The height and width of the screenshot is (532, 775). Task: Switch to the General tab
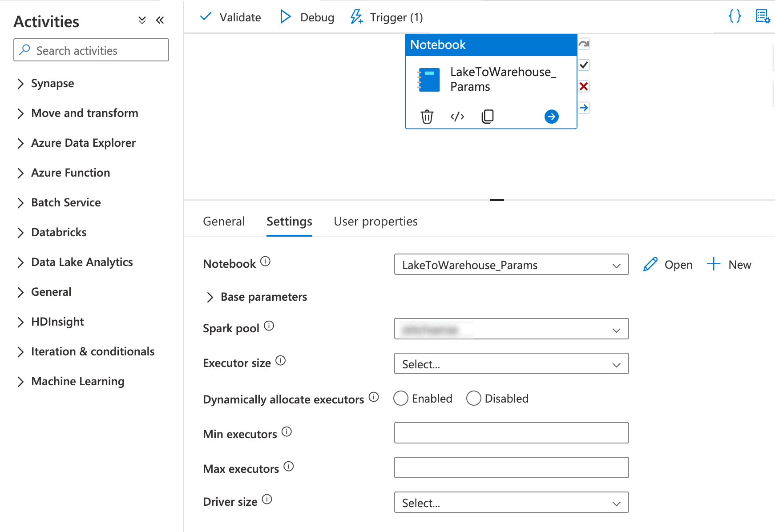tap(224, 222)
